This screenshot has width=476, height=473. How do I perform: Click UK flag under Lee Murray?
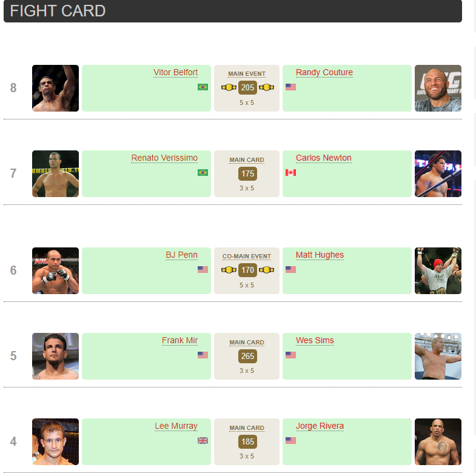[x=203, y=441]
